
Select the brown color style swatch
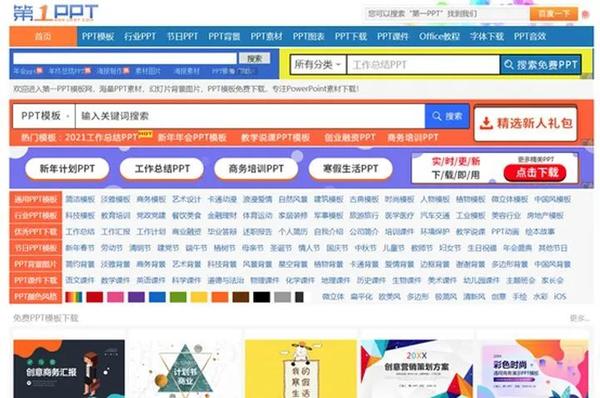click(241, 297)
